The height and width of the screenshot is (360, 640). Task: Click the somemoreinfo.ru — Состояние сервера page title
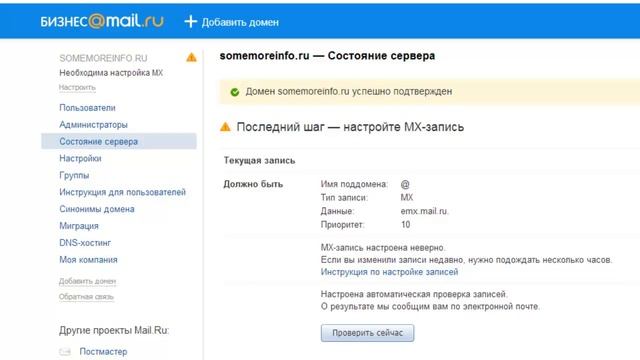(x=327, y=56)
